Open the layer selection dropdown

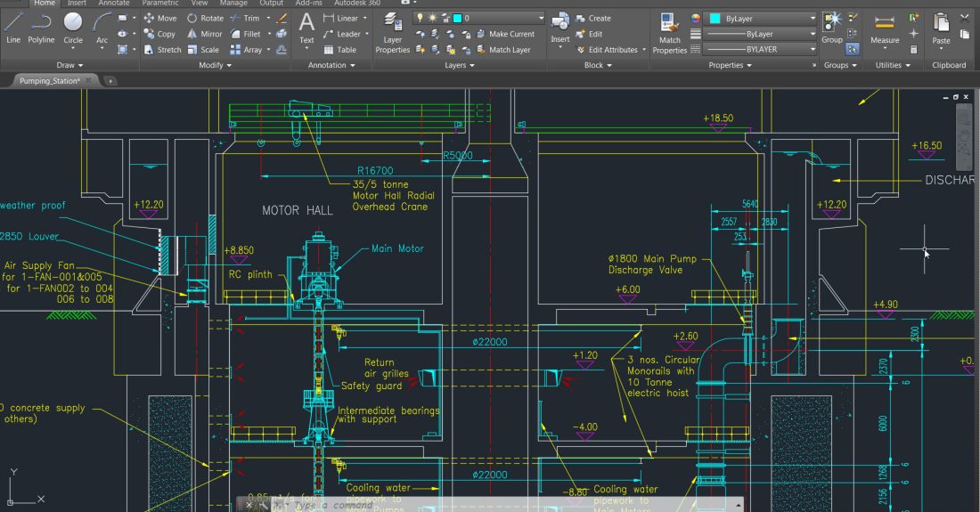(x=542, y=18)
